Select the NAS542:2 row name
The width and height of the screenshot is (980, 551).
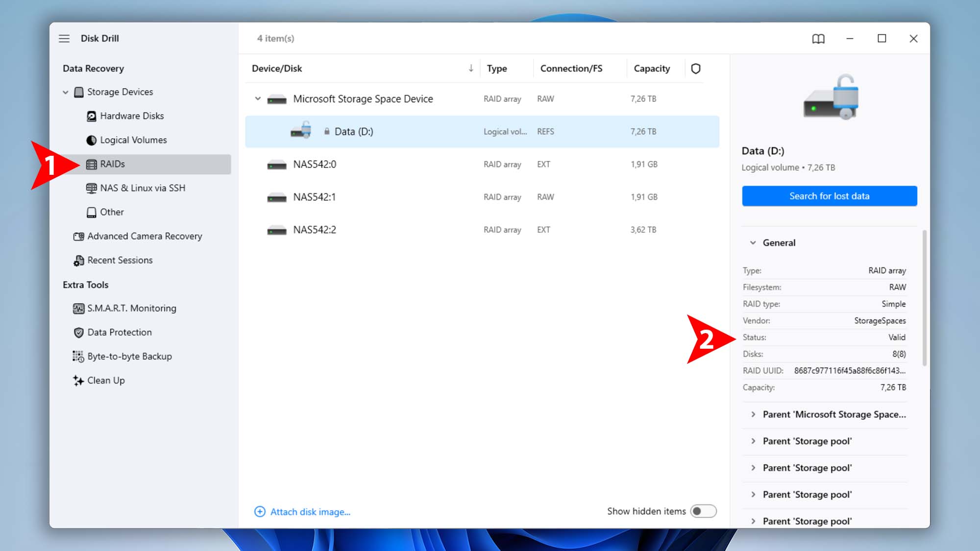(315, 230)
